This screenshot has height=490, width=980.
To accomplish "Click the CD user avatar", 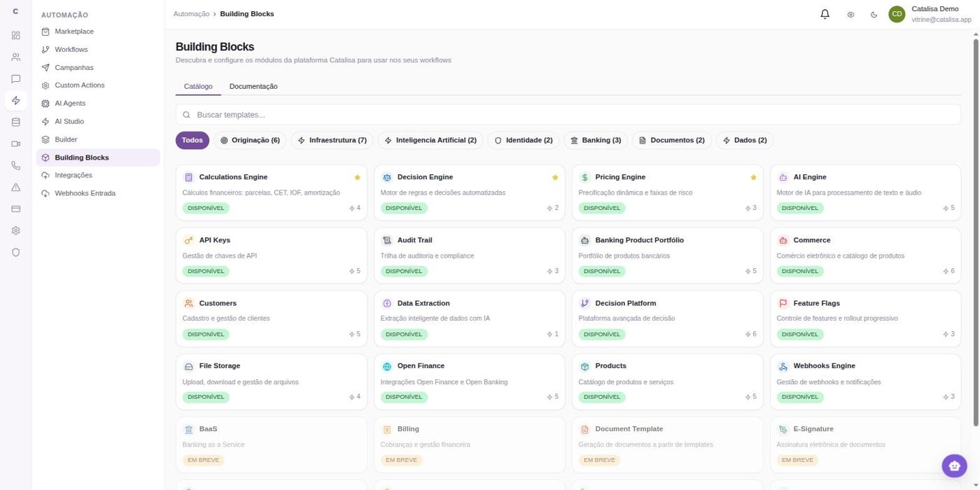I will (897, 14).
